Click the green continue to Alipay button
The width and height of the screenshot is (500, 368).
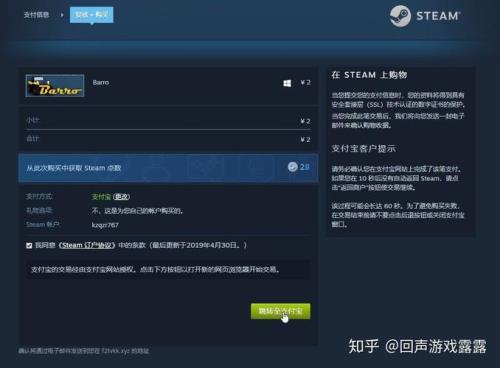pyautogui.click(x=281, y=311)
